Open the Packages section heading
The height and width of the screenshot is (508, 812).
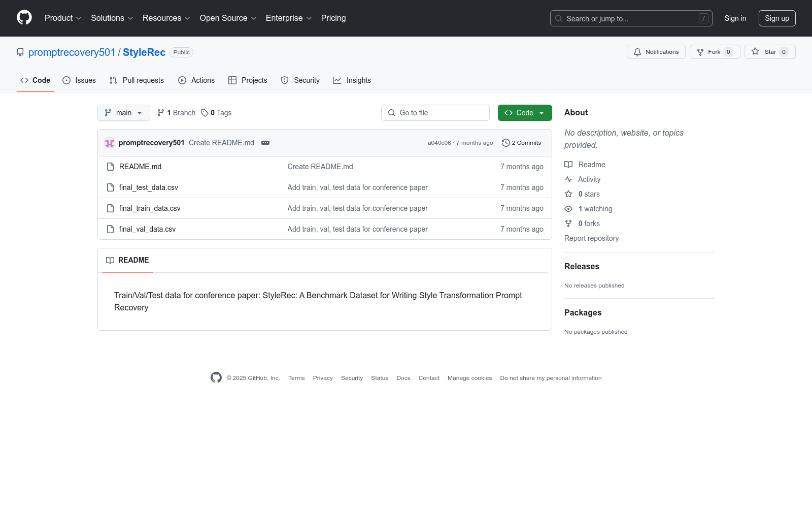(x=583, y=312)
